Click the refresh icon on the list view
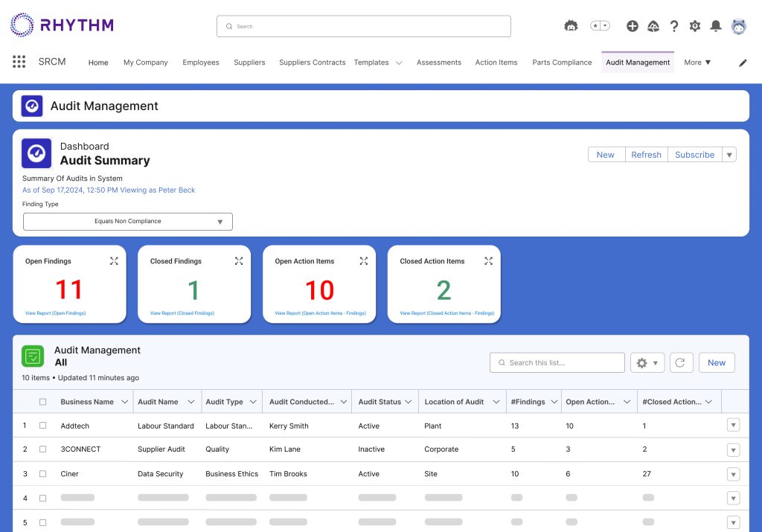The width and height of the screenshot is (762, 532). pyautogui.click(x=681, y=362)
